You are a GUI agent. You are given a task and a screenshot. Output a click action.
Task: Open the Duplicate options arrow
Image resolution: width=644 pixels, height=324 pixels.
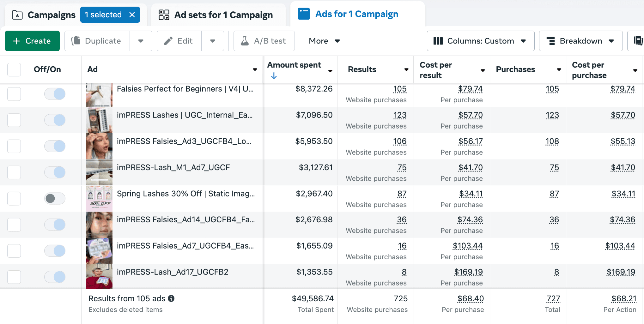coord(141,41)
